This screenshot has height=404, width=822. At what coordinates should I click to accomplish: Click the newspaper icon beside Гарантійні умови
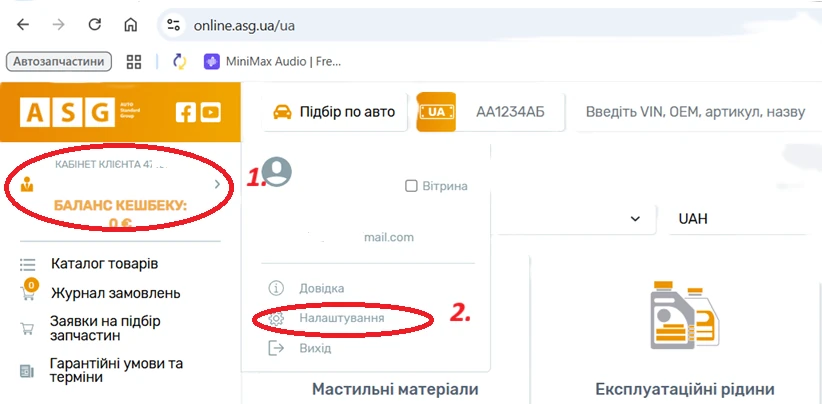tap(27, 372)
